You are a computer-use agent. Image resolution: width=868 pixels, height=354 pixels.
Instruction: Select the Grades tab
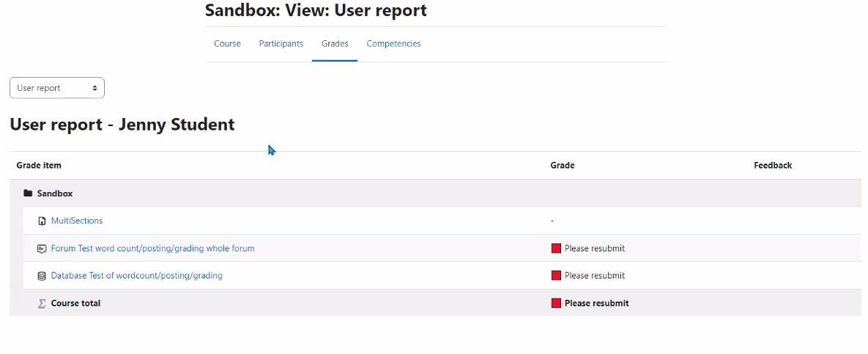[335, 44]
